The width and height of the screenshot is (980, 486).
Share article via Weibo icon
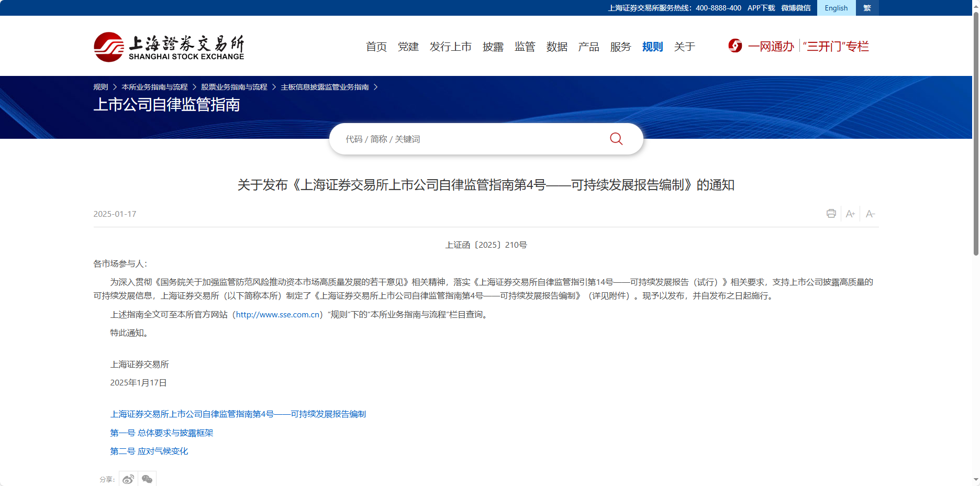click(x=128, y=479)
